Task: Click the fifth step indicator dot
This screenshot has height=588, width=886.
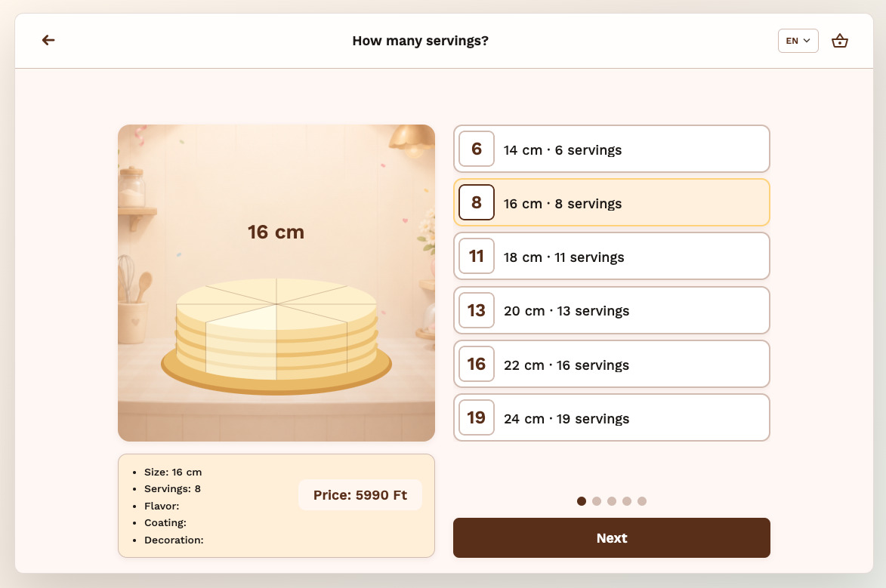Action: click(642, 501)
